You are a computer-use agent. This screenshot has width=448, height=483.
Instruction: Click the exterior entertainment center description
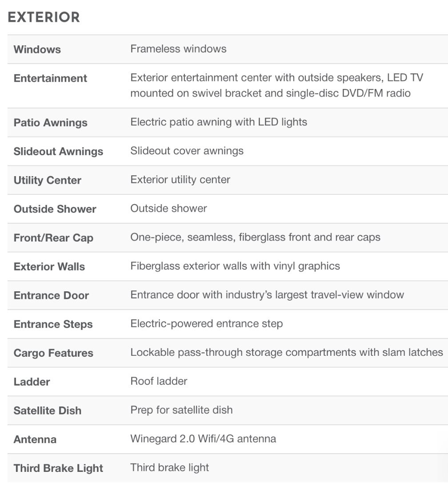276,85
